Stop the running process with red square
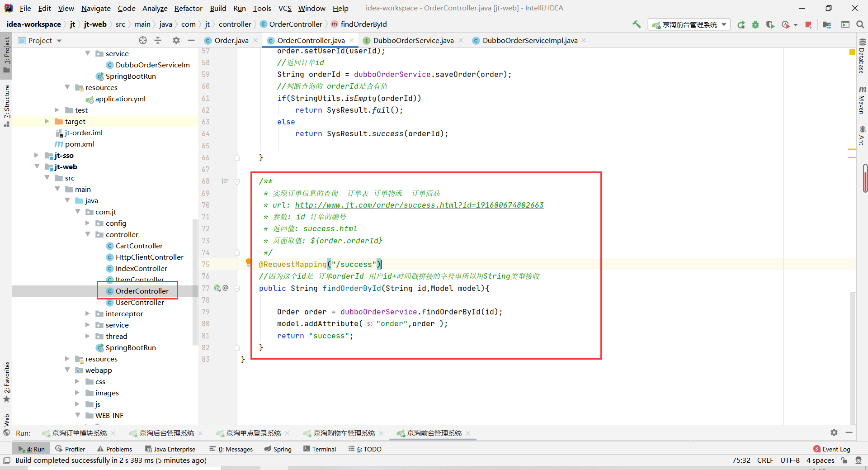This screenshot has width=868, height=470. pyautogui.click(x=808, y=25)
